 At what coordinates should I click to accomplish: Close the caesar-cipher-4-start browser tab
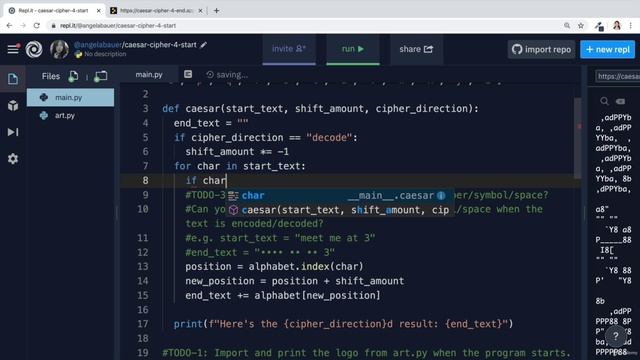pos(98,11)
